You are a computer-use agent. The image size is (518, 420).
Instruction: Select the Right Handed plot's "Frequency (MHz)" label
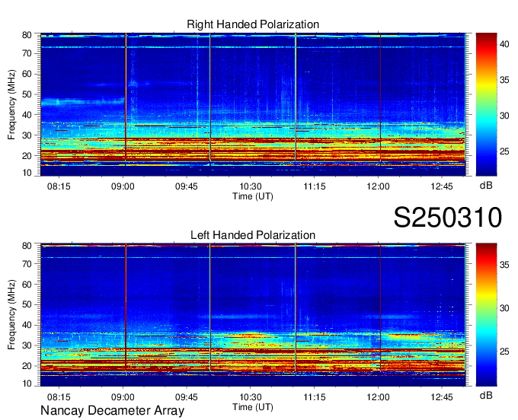pos(11,104)
